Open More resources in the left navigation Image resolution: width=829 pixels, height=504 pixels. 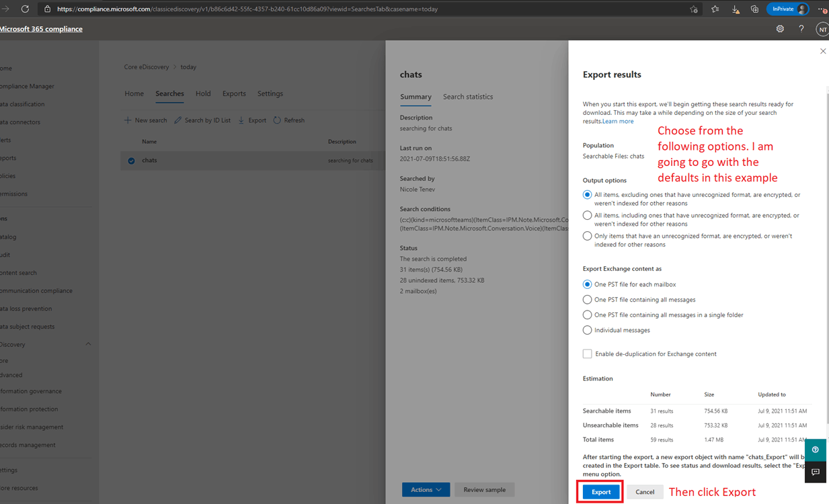[19, 488]
